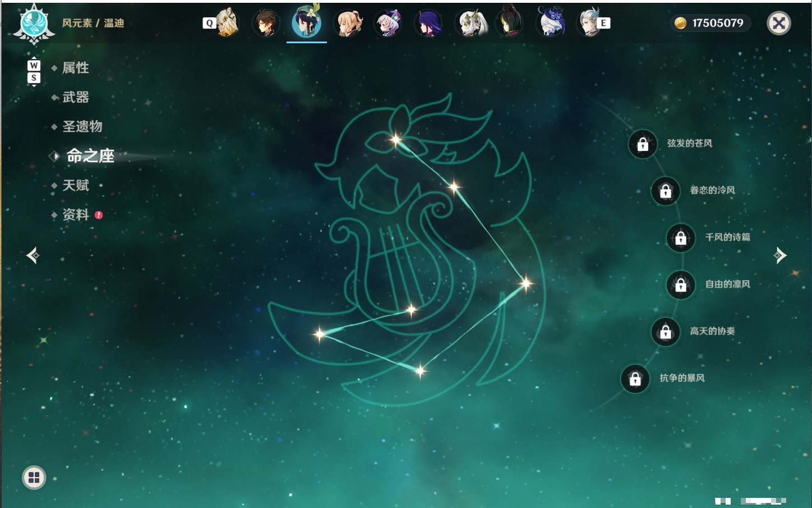The height and width of the screenshot is (508, 812).
Task: Switch to the Furina character avatar
Action: tap(551, 22)
